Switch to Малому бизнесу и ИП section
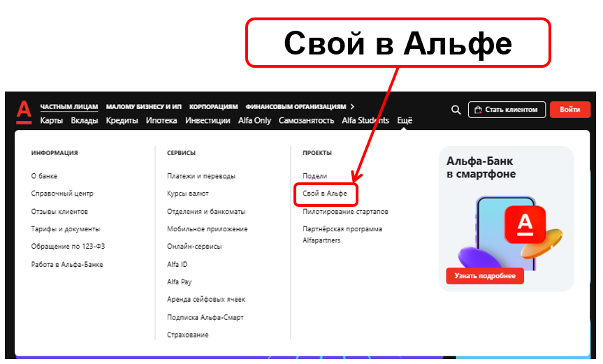 (143, 106)
